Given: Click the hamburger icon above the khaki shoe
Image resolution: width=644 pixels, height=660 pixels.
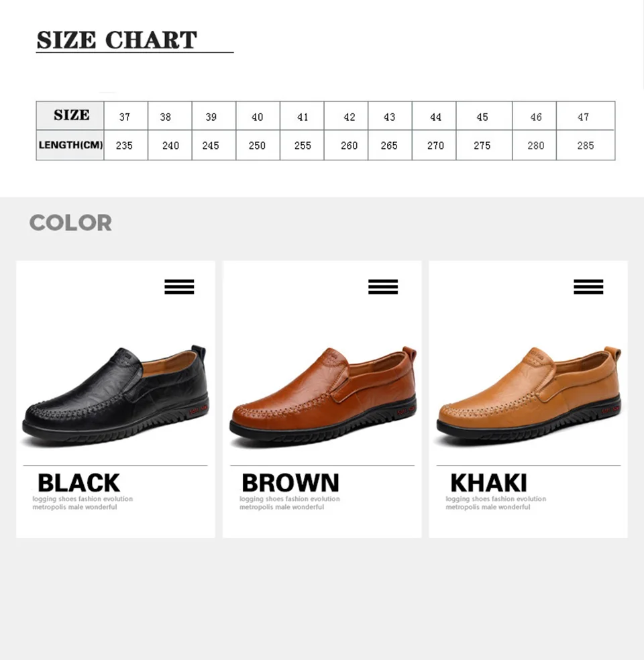Looking at the screenshot, I should coord(588,287).
